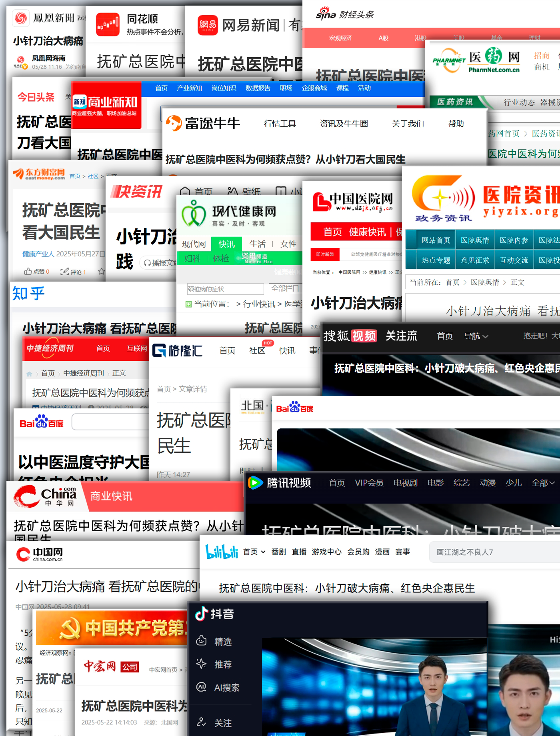Screen dimensions: 560x736
Task: Click 中捷经济周刊 breadcrumb link
Action: (84, 373)
